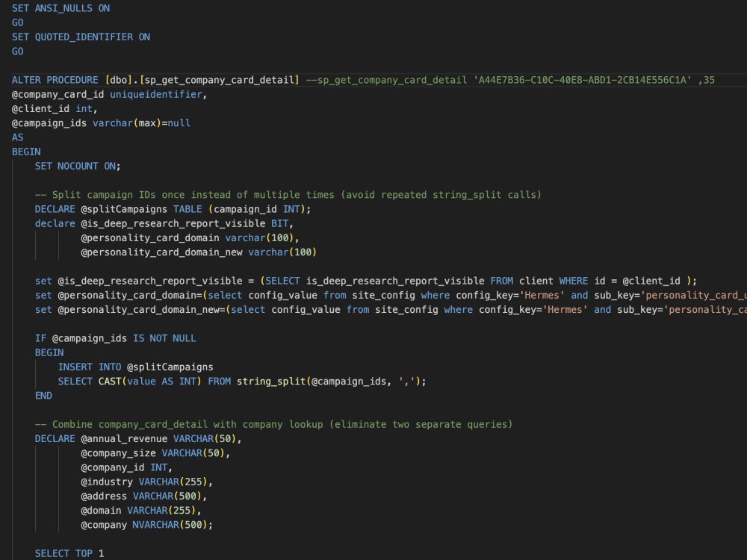The image size is (747, 560).
Task: Click the 'END' keyword
Action: tap(43, 395)
